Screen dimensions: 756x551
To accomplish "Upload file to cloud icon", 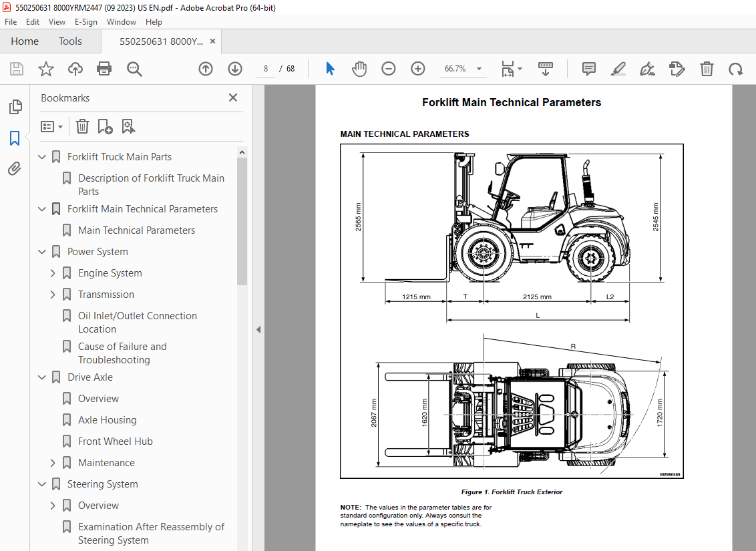I will (x=75, y=69).
